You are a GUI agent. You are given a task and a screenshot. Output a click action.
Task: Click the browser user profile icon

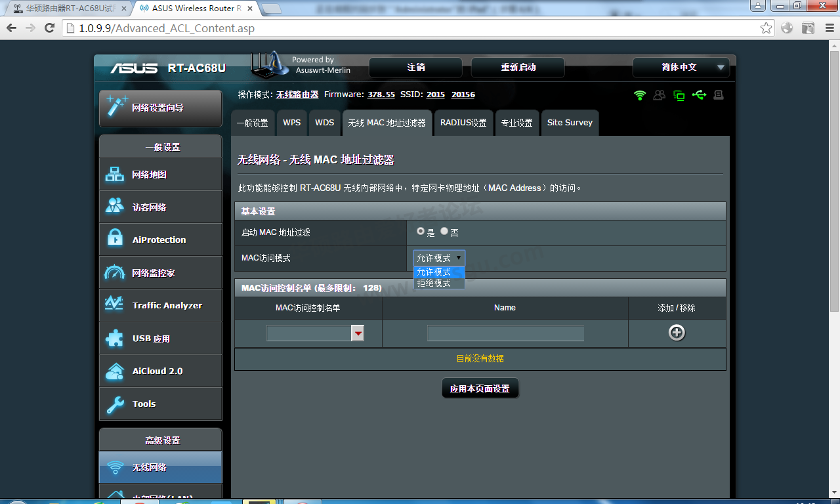point(758,5)
